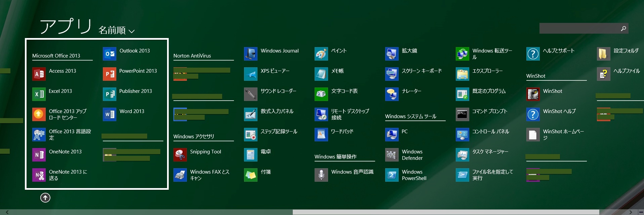Screen dimensions: 644x215
Task: Launch Publisher 2013 icon
Action: coord(110,94)
